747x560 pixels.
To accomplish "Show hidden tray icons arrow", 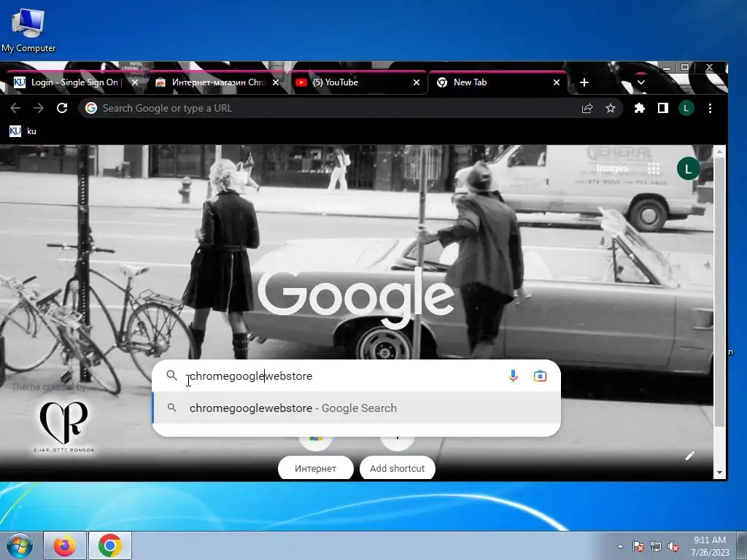I will point(620,546).
